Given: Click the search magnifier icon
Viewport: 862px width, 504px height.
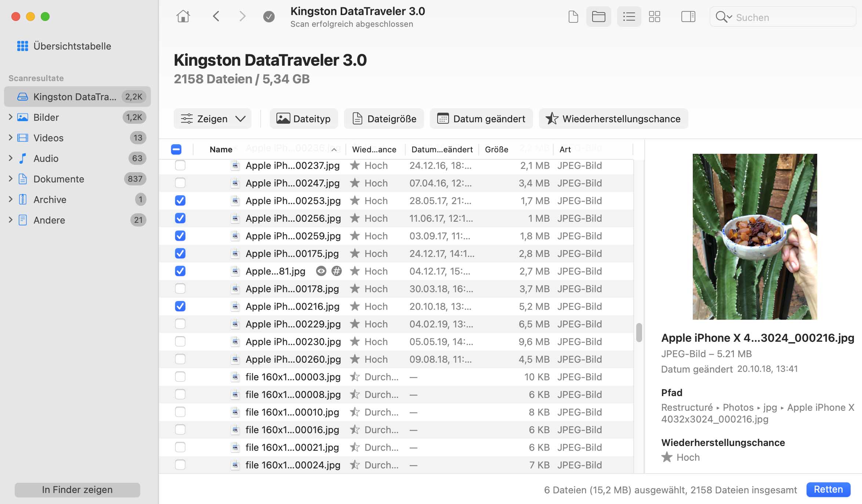Looking at the screenshot, I should (x=721, y=17).
